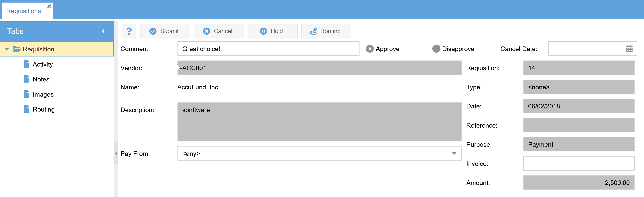The height and width of the screenshot is (197, 644).
Task: Click the Requisition folder icon
Action: [17, 49]
